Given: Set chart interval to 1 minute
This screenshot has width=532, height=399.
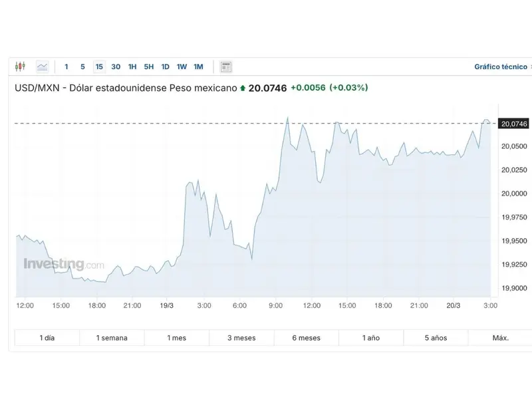Looking at the screenshot, I should pos(66,66).
